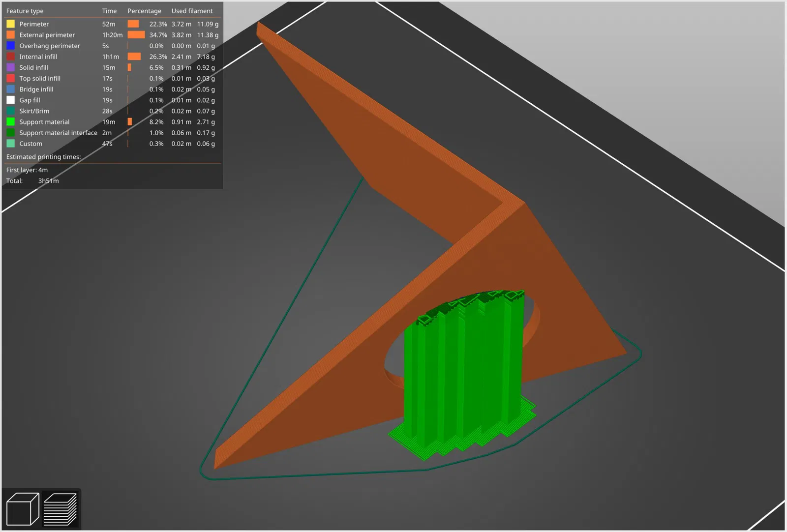Click the dark red Internal infill swatch
The width and height of the screenshot is (787, 532).
click(x=10, y=57)
